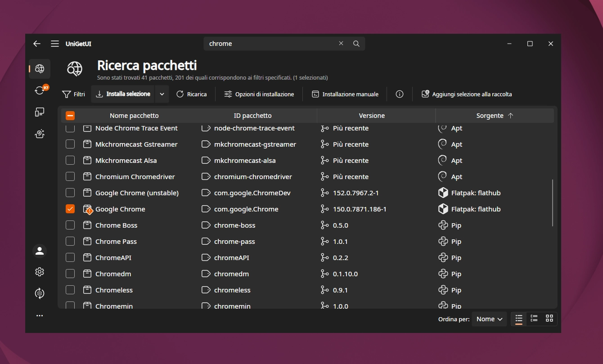
Task: Go back with the arrow icon
Action: tap(37, 44)
